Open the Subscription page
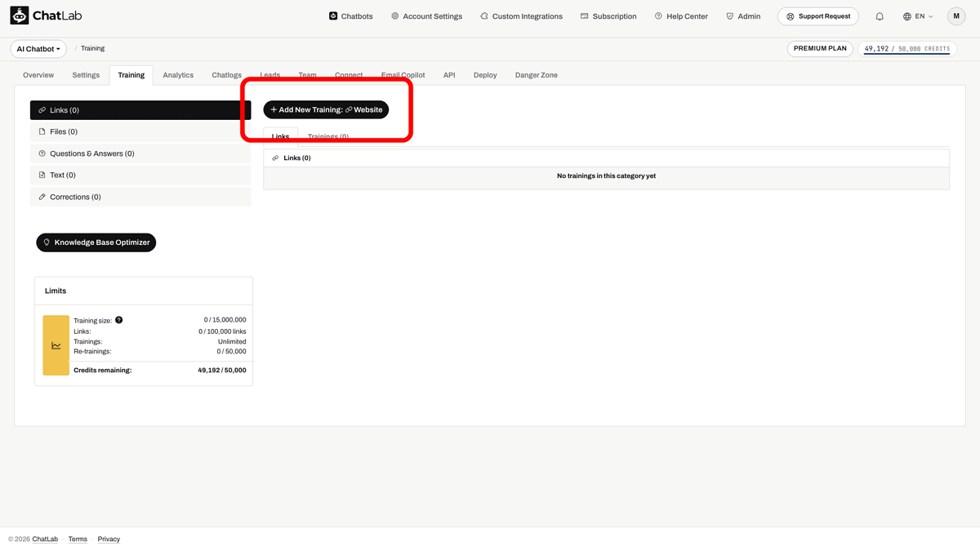Screen dimensions: 980x551 (x=608, y=16)
